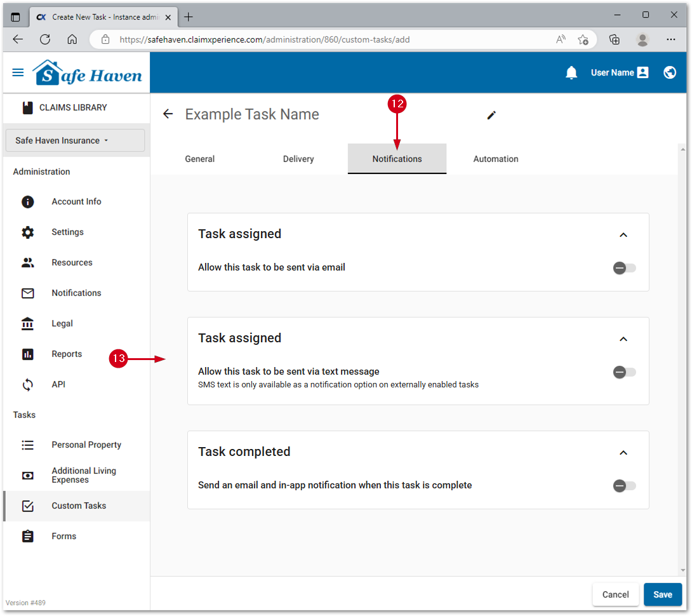Image resolution: width=692 pixels, height=616 pixels.
Task: Open Reports from the sidebar
Action: (x=67, y=354)
